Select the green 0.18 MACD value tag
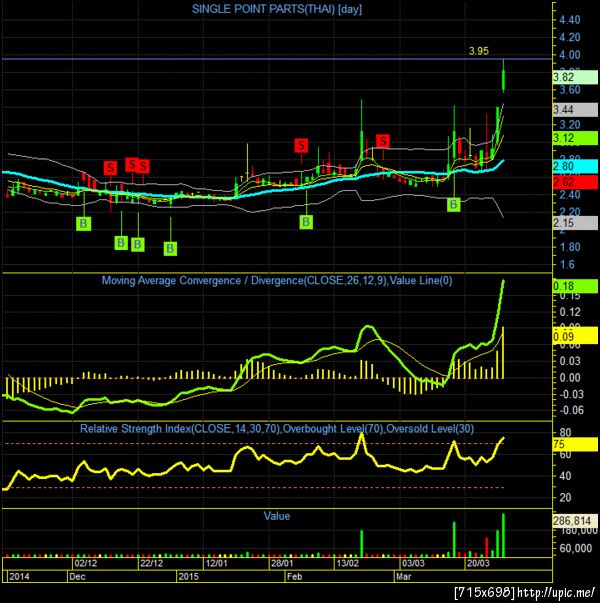 (575, 286)
